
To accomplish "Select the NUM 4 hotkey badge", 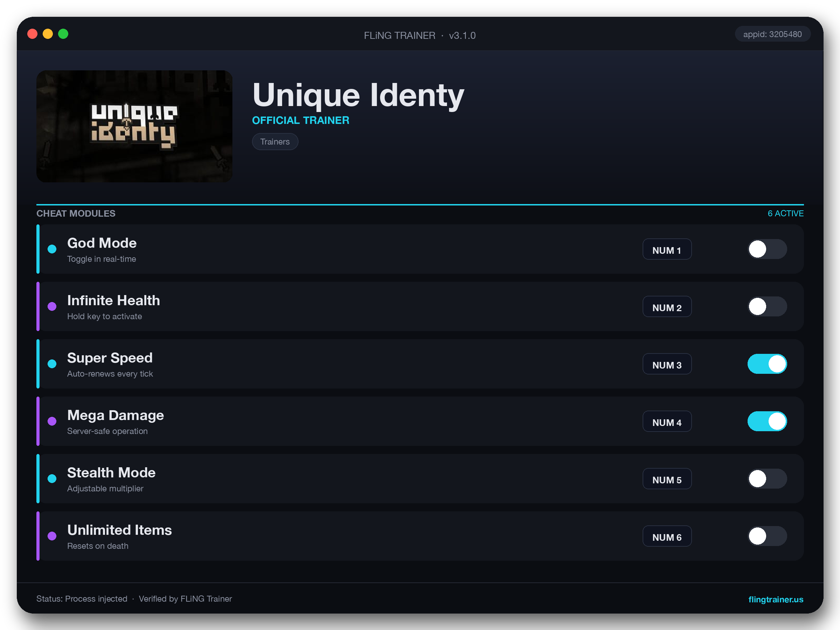I will (x=667, y=421).
